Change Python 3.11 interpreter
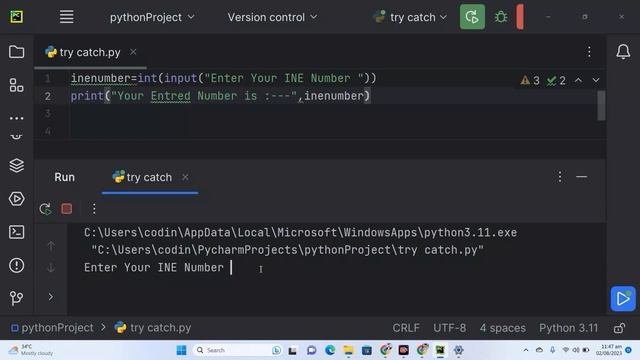 pos(568,328)
